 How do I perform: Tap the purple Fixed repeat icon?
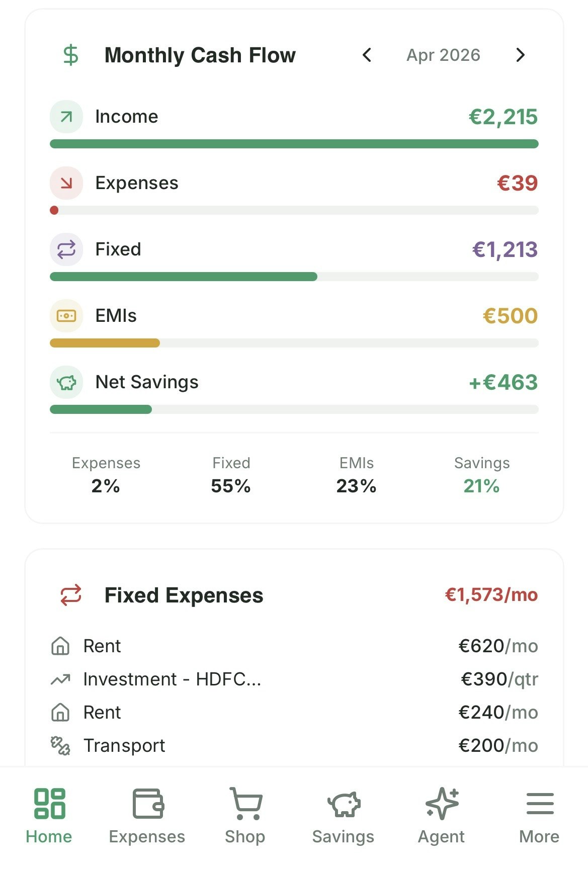(x=66, y=249)
